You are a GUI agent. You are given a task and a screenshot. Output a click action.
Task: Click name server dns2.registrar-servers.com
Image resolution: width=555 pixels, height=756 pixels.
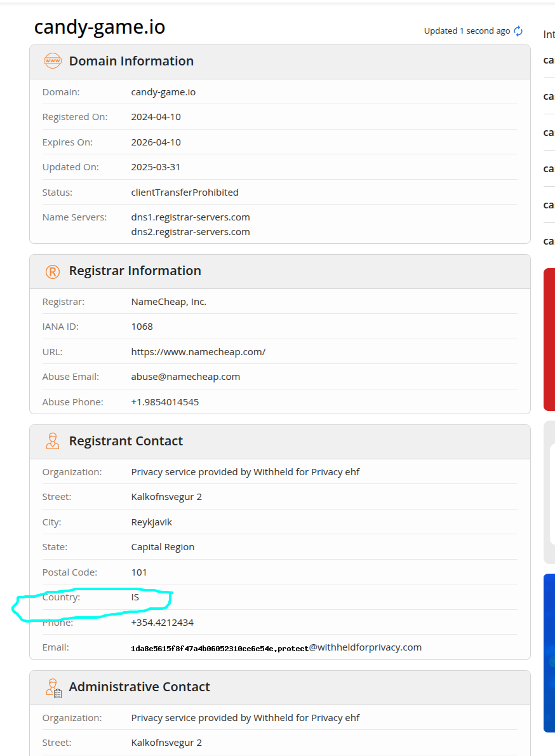click(191, 232)
